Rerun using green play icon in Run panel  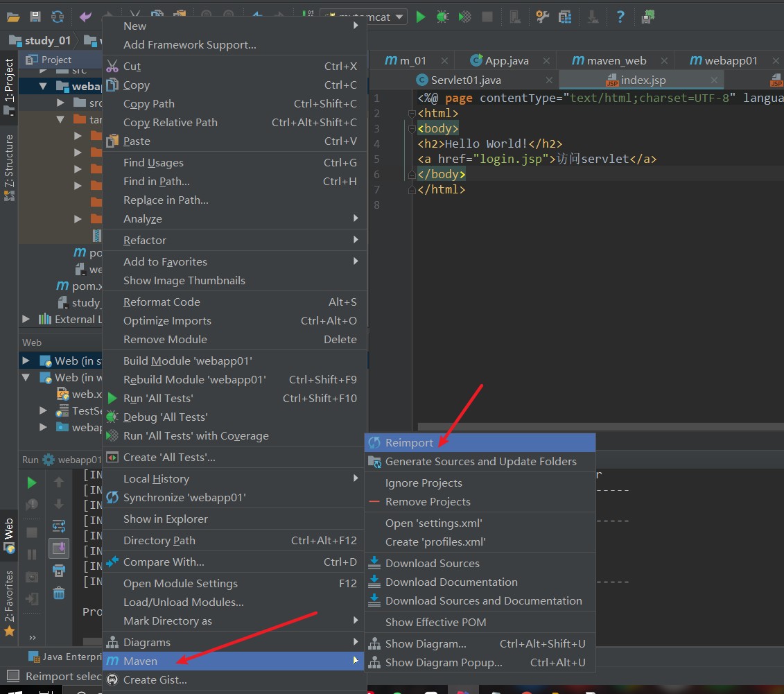coord(32,483)
